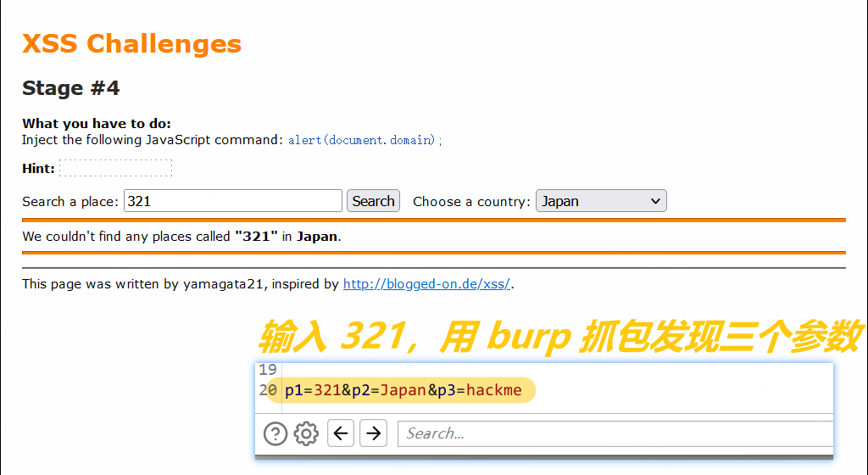This screenshot has width=868, height=475.
Task: Click the alert(document.domain) code text
Action: (364, 140)
